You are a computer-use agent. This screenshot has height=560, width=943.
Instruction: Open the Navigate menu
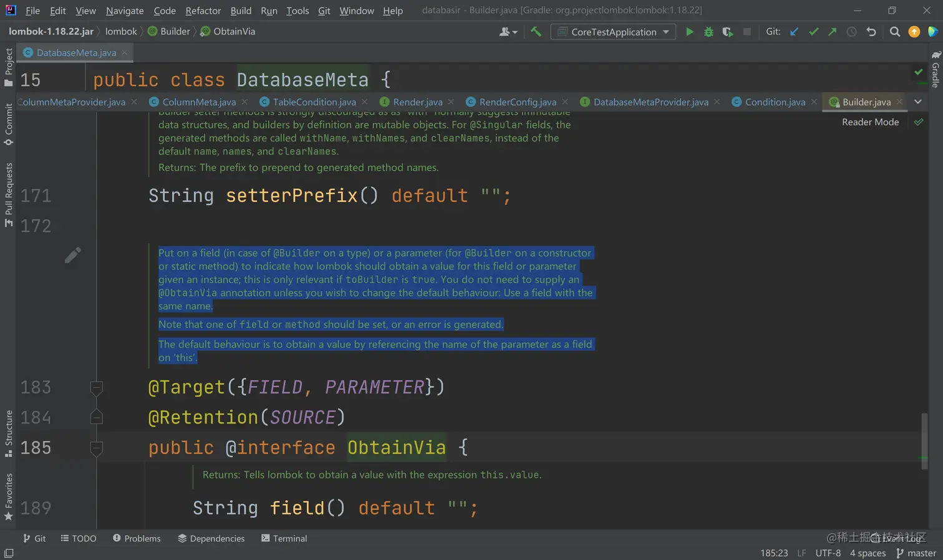click(x=125, y=11)
